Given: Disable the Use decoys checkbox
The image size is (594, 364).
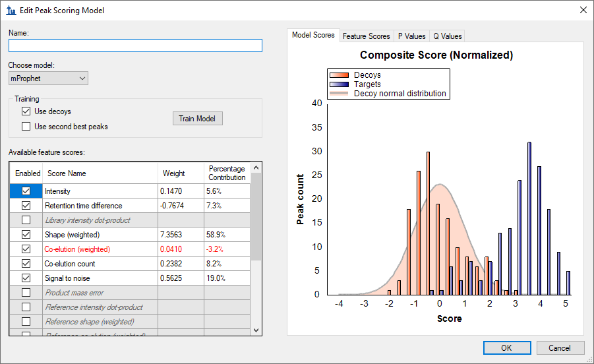Looking at the screenshot, I should coord(26,111).
